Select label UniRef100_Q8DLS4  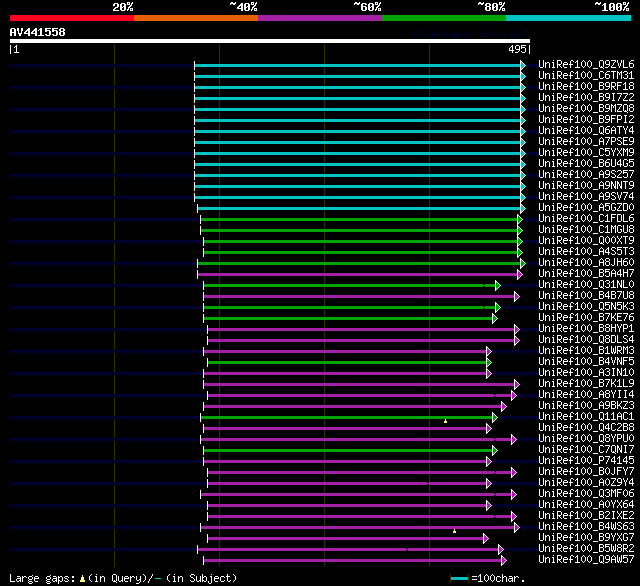[x=586, y=340]
